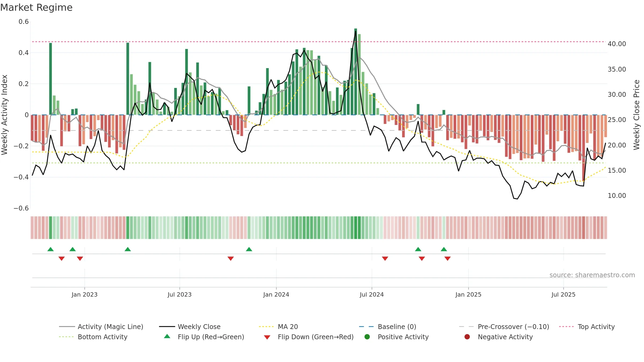Click the Positive Activity green circle icon
Screen dimensions: 644x362
point(367,337)
